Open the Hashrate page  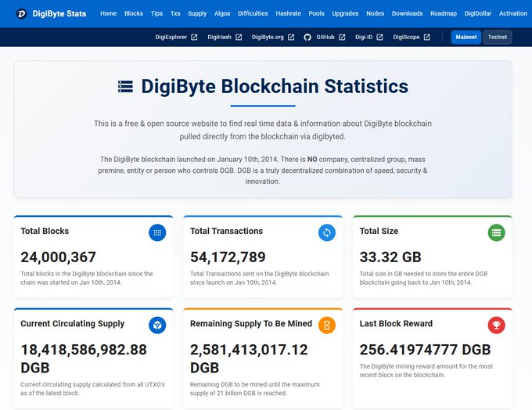click(x=288, y=13)
